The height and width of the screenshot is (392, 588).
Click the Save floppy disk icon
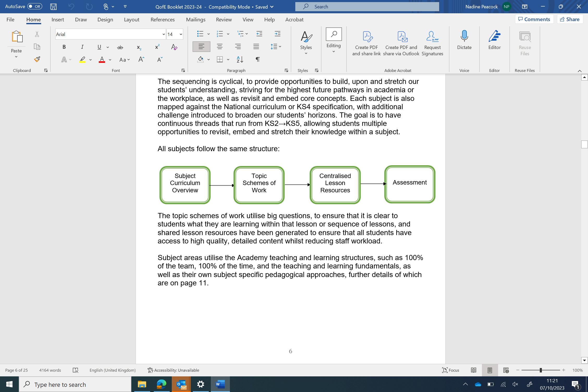coord(53,7)
